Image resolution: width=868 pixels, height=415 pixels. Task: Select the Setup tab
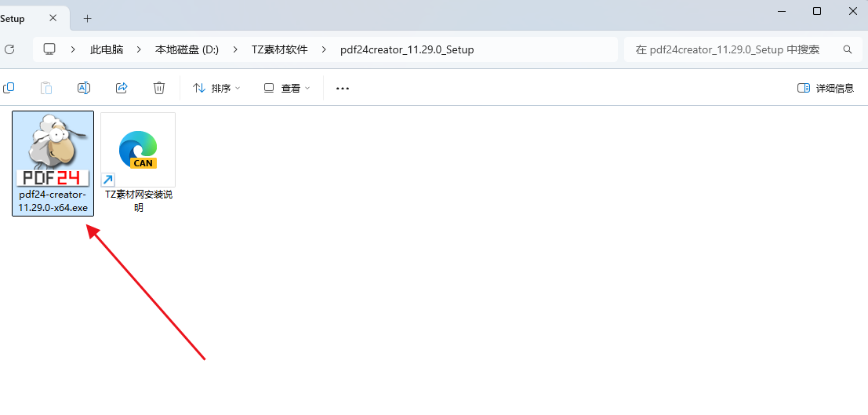coord(35,18)
